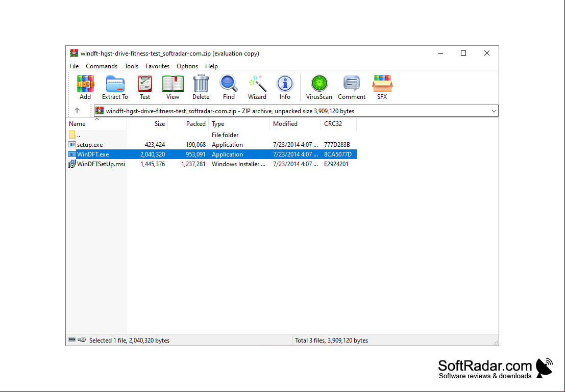The width and height of the screenshot is (565, 392).
Task: Sort files by the Type column
Action: tap(239, 124)
